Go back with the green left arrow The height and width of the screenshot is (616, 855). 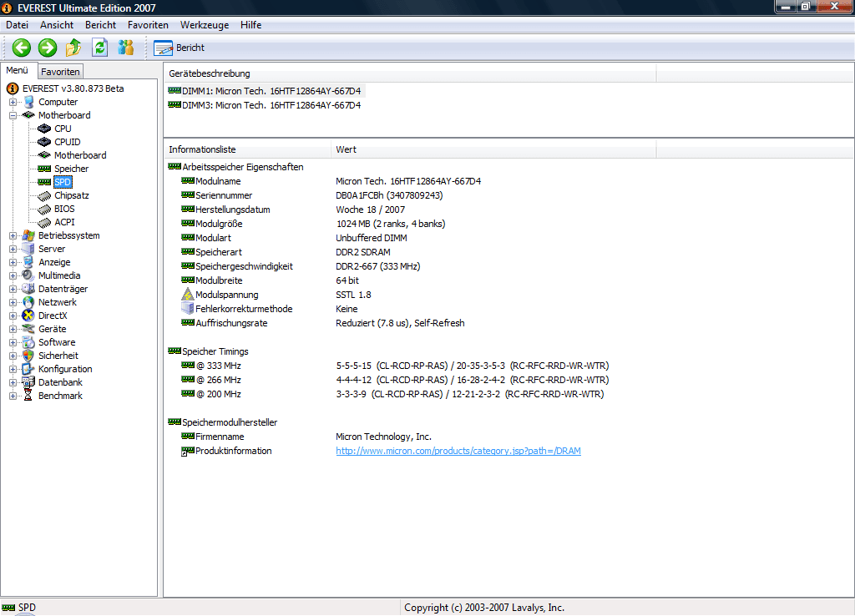pos(22,48)
